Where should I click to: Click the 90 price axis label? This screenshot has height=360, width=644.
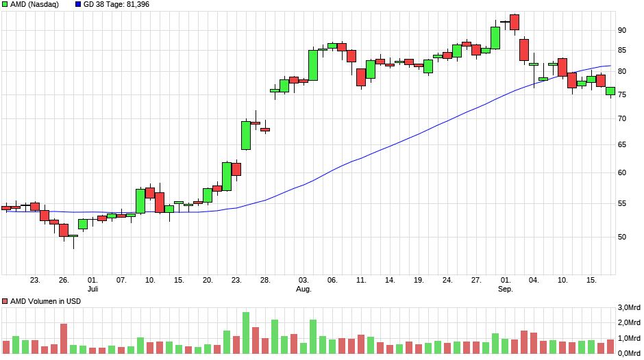[622, 30]
